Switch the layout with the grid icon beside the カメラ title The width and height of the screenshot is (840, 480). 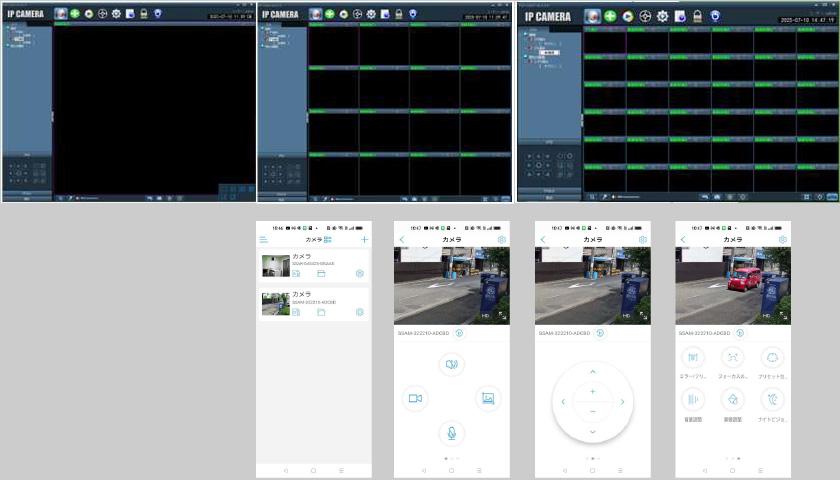pyautogui.click(x=328, y=239)
